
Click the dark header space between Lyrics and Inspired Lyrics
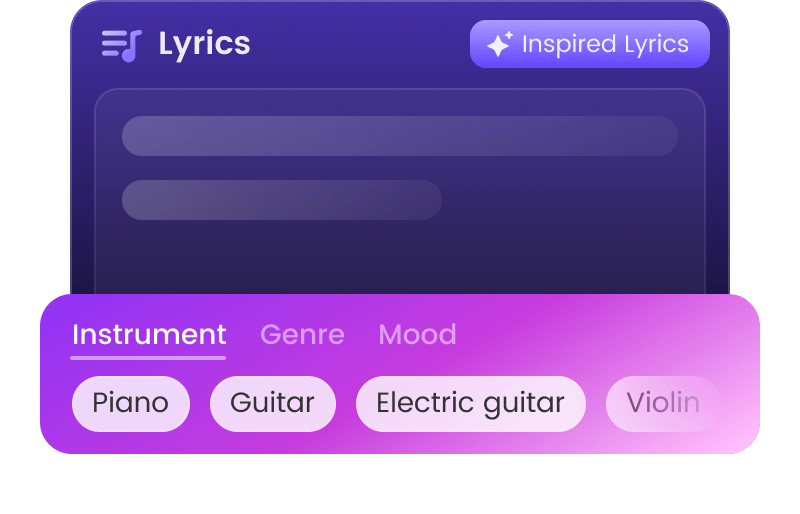pos(360,44)
